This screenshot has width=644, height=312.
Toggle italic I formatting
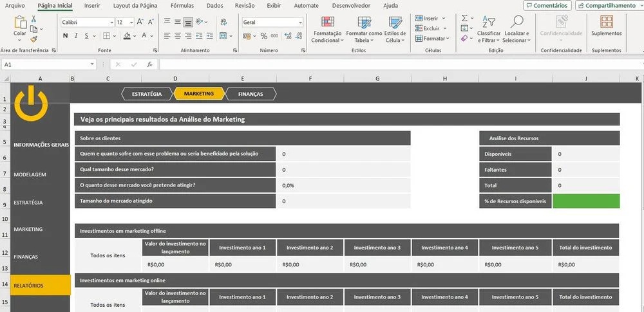pyautogui.click(x=76, y=36)
